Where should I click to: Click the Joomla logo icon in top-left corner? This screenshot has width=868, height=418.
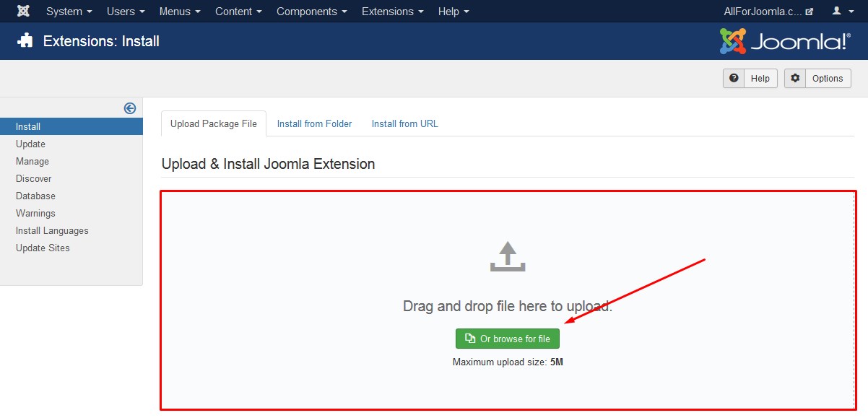23,12
